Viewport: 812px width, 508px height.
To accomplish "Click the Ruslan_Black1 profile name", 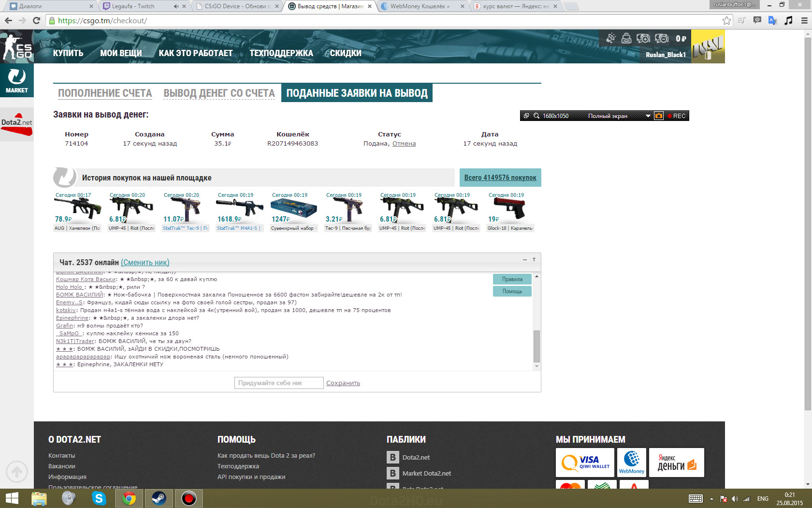I will (x=666, y=55).
